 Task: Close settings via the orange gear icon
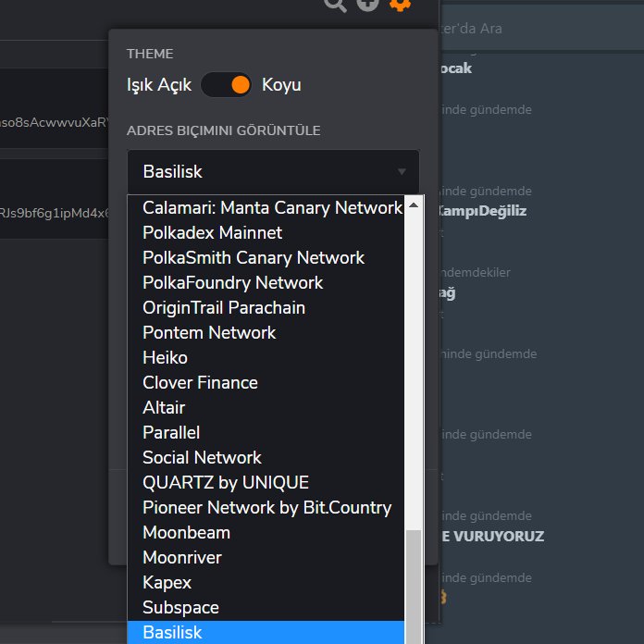click(x=400, y=4)
